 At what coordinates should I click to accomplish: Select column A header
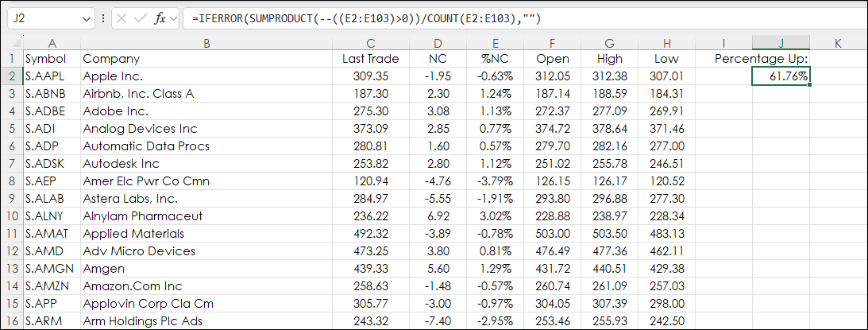click(52, 43)
